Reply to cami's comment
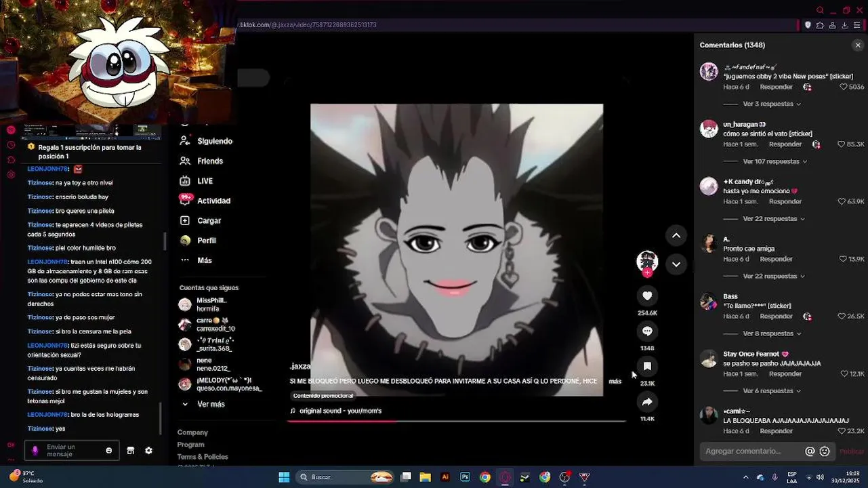 pos(776,431)
